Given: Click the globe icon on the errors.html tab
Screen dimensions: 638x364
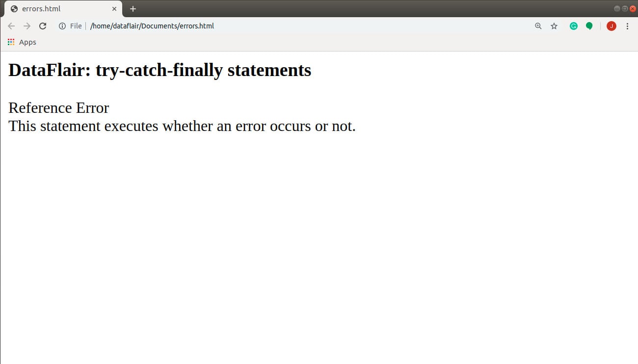Looking at the screenshot, I should point(14,8).
